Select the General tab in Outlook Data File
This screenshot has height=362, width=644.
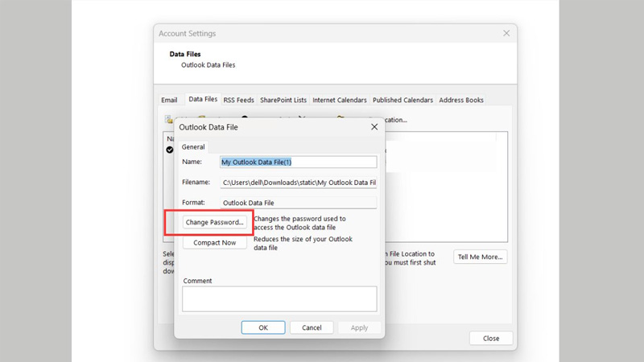pos(193,146)
